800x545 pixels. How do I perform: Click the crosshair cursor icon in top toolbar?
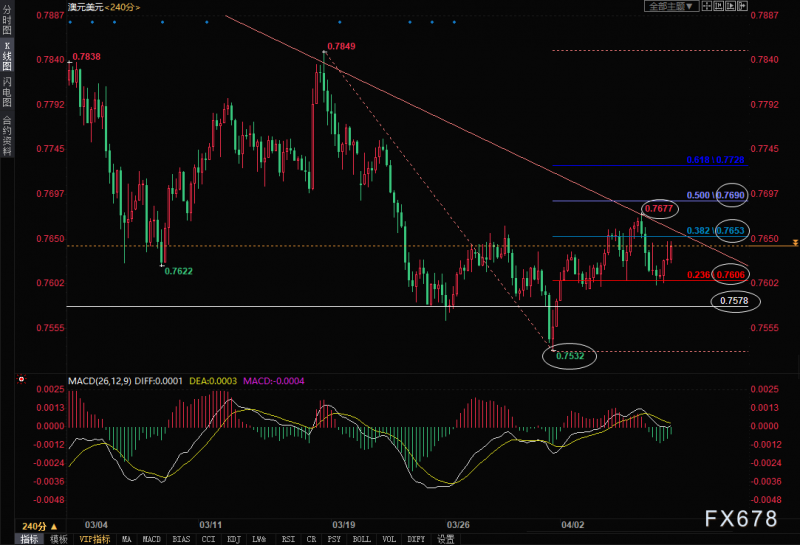tap(707, 6)
